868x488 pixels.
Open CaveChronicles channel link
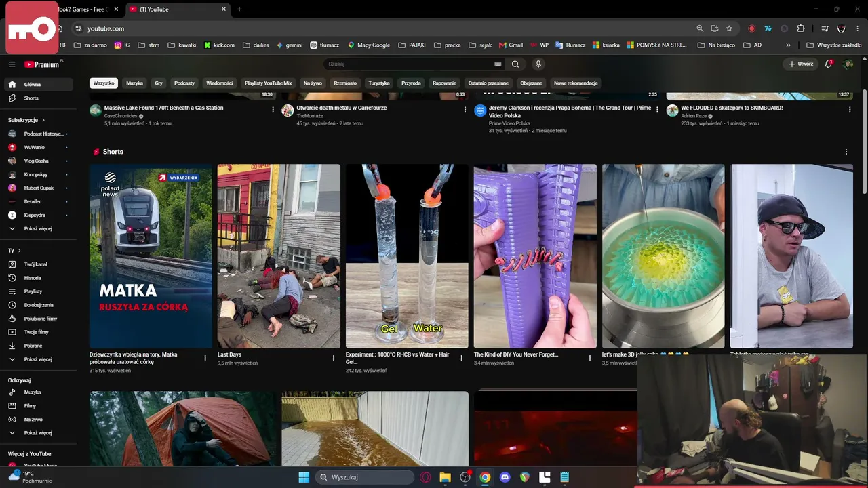click(120, 116)
